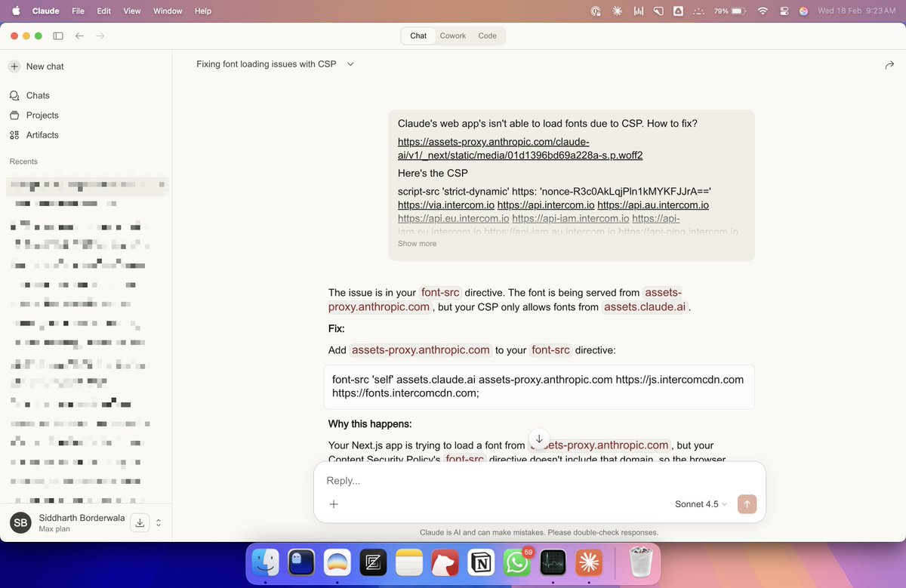Open Notion from the Dock
Screen dimensions: 906x588
coord(481,562)
